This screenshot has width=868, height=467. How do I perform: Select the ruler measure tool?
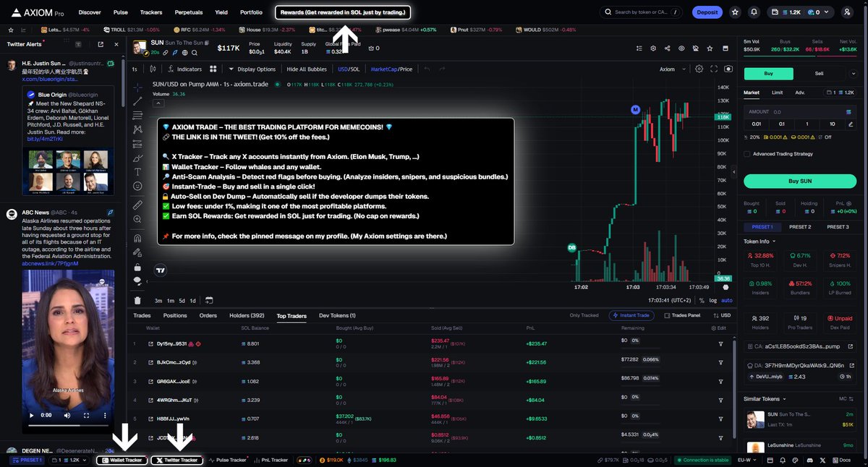coord(137,205)
